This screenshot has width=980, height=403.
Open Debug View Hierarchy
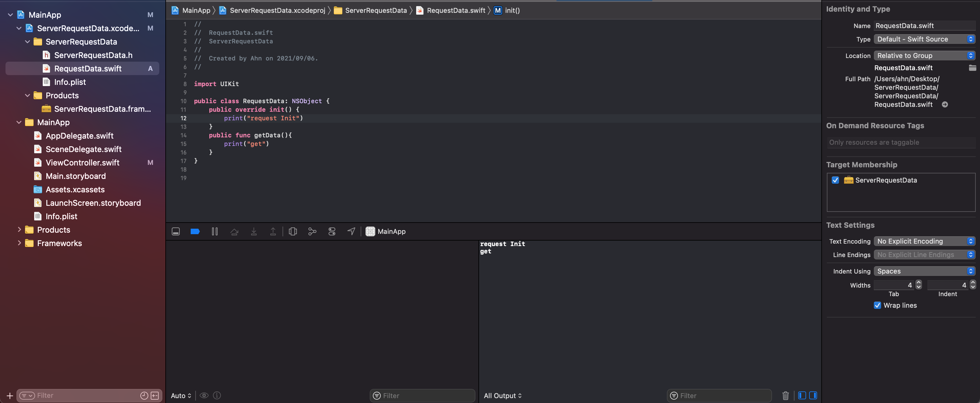pos(293,231)
